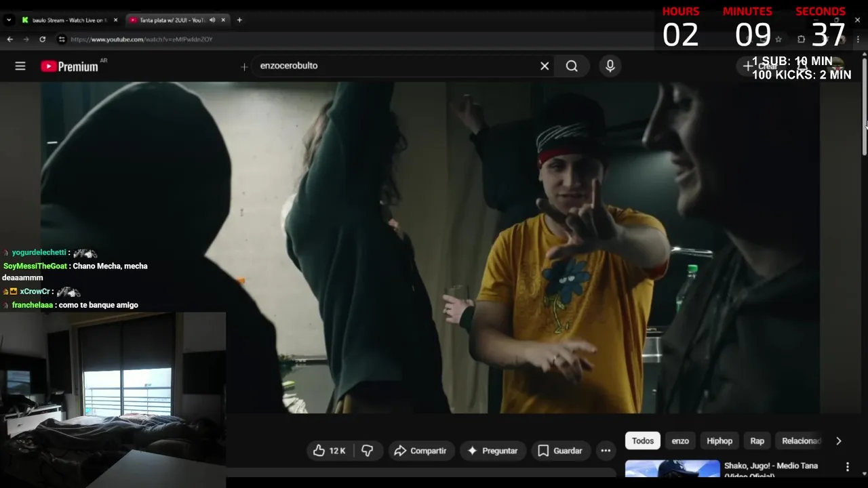868x488 pixels.
Task: Open the Chrome three-dot menu
Action: coord(858,39)
